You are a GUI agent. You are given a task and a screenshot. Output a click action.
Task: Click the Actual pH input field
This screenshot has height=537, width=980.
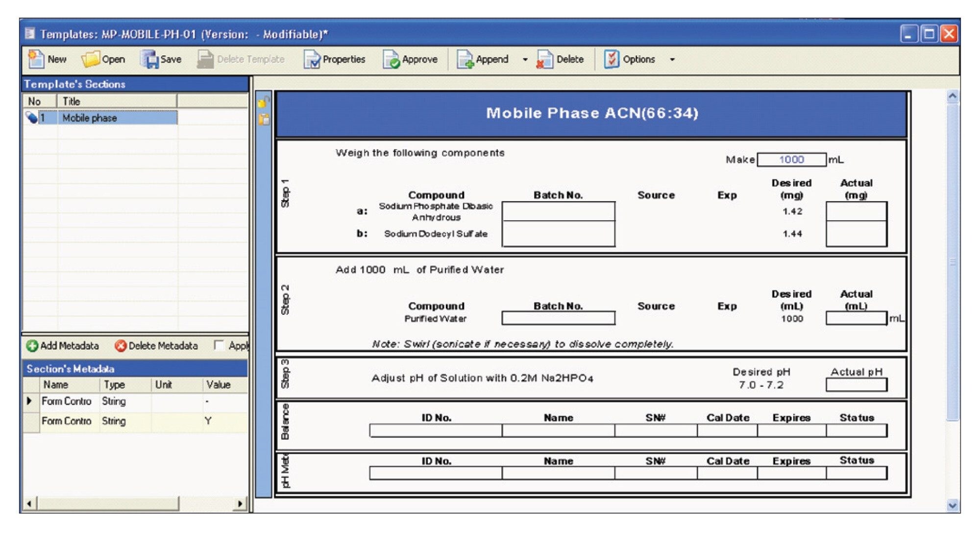coord(856,385)
